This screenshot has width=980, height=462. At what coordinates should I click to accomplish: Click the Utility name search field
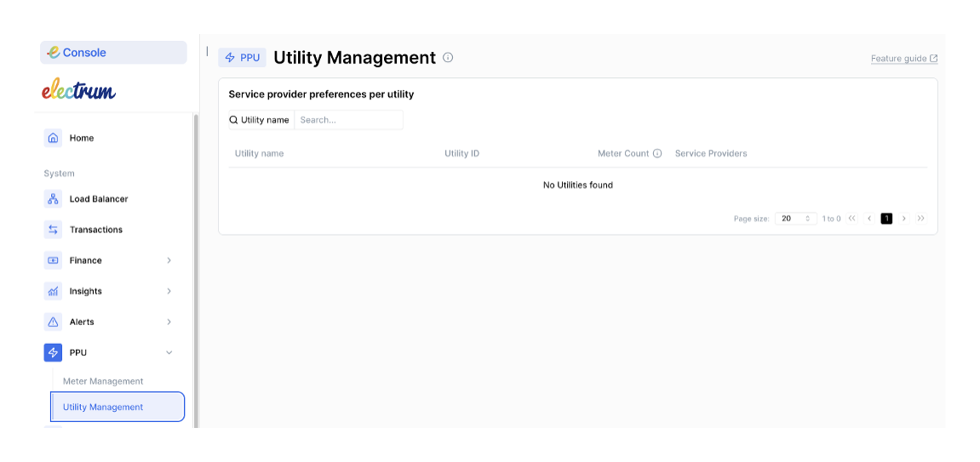(349, 120)
